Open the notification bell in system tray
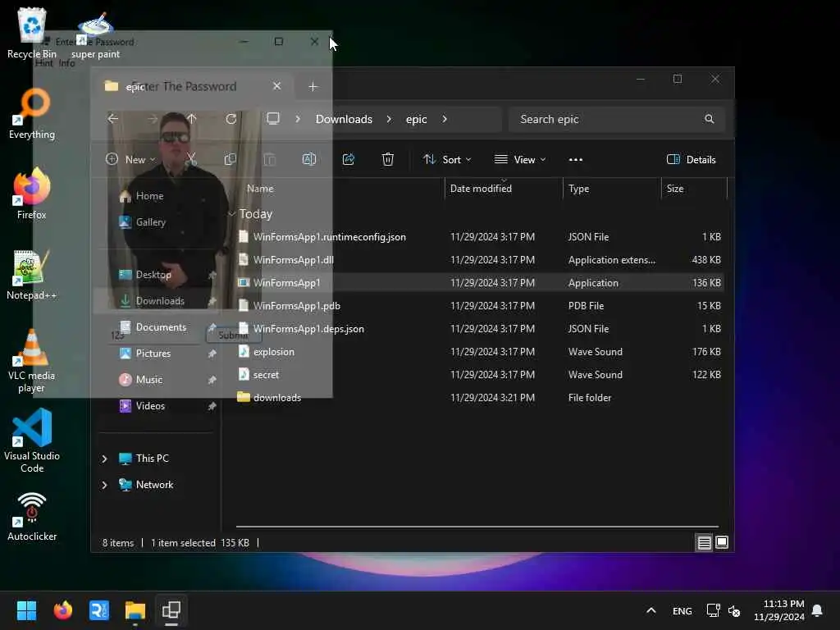Viewport: 840px width, 630px height. (x=817, y=610)
